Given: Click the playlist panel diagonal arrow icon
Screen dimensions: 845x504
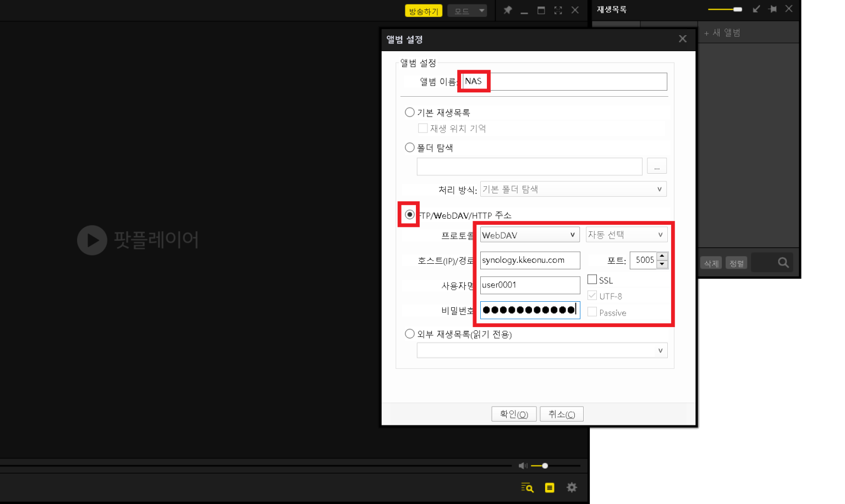Looking at the screenshot, I should click(x=756, y=9).
